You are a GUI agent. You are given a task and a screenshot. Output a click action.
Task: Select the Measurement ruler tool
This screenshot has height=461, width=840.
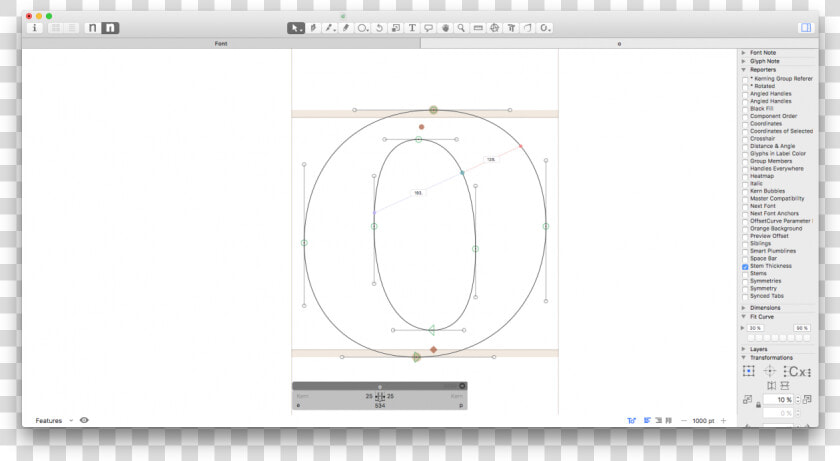tap(478, 28)
